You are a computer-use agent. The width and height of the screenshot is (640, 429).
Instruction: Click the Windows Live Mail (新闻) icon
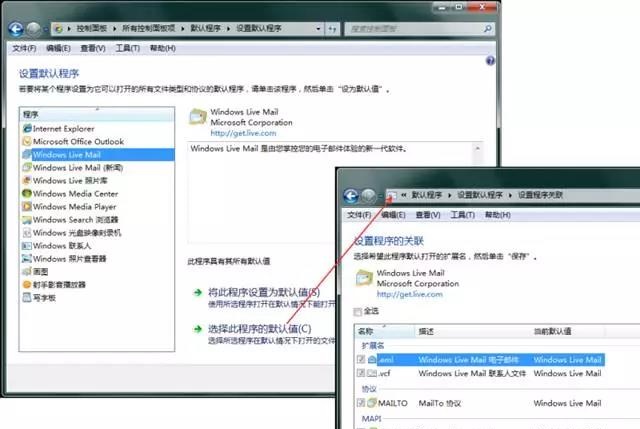(27, 167)
